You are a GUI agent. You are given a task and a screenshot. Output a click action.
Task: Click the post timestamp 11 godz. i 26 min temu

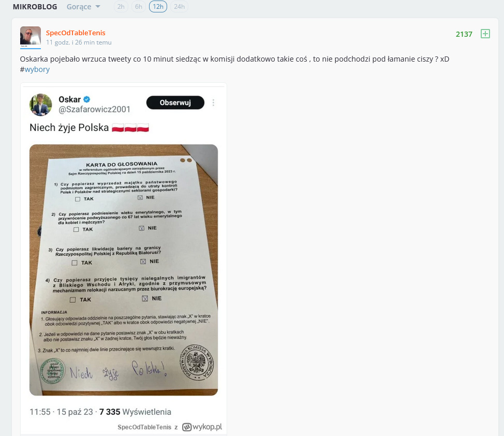(79, 42)
